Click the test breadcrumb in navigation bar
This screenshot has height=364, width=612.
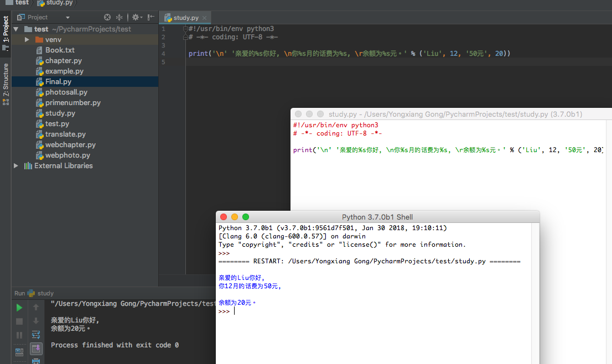17,3
